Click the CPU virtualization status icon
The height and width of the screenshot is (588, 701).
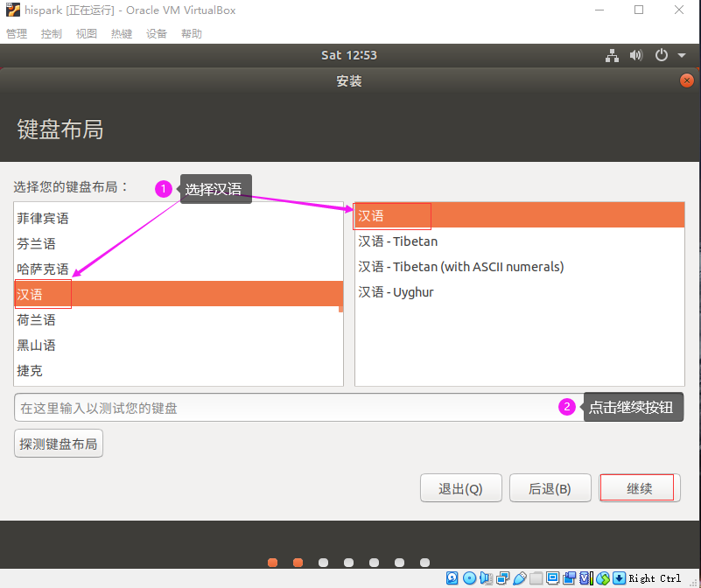(x=585, y=578)
